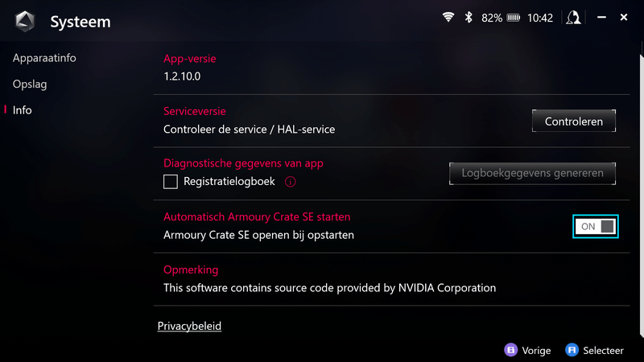Image resolution: width=644 pixels, height=362 pixels.
Task: Click the Wi-Fi status icon
Action: 448,18
